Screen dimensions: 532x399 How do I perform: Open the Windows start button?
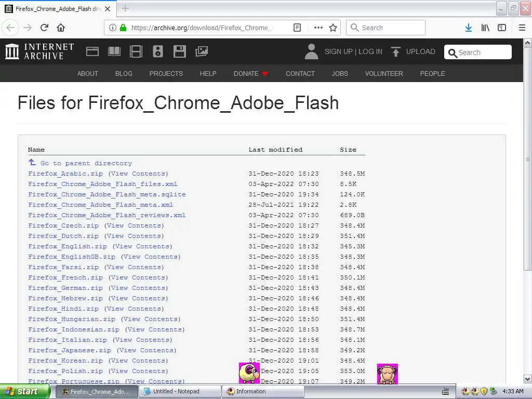click(25, 392)
